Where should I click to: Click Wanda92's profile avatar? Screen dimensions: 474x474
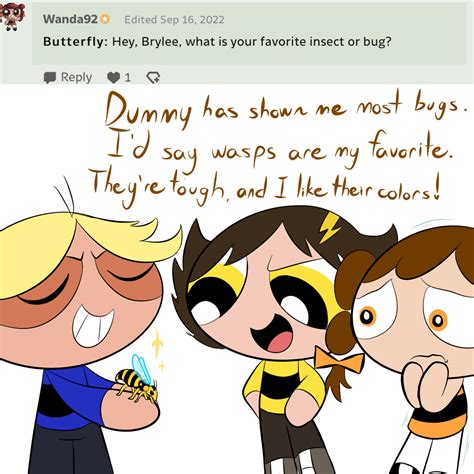tap(12, 17)
